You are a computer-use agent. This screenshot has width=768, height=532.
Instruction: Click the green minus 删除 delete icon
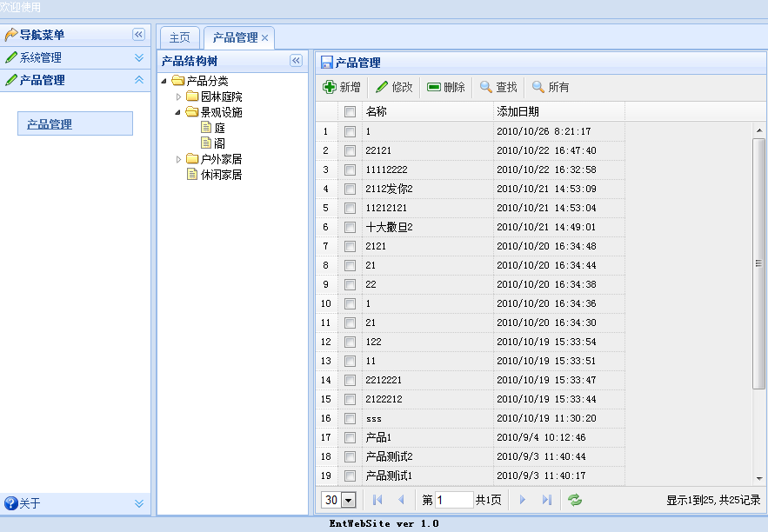pyautogui.click(x=434, y=87)
